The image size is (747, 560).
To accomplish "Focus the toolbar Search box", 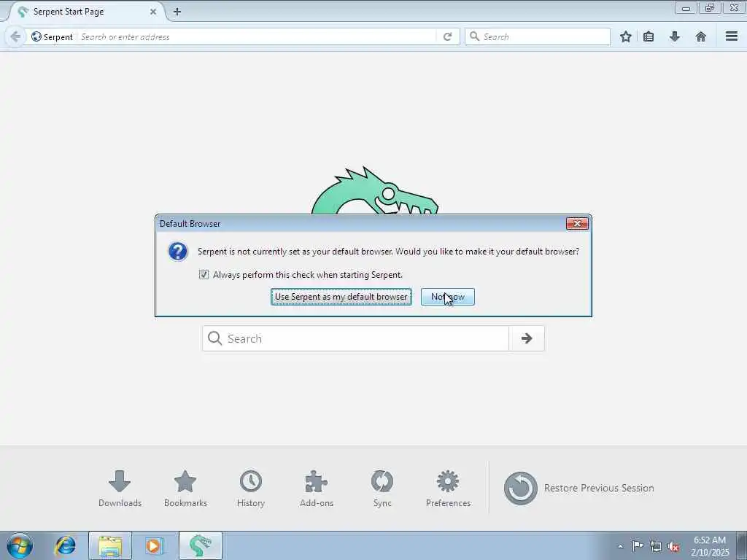I will point(538,36).
